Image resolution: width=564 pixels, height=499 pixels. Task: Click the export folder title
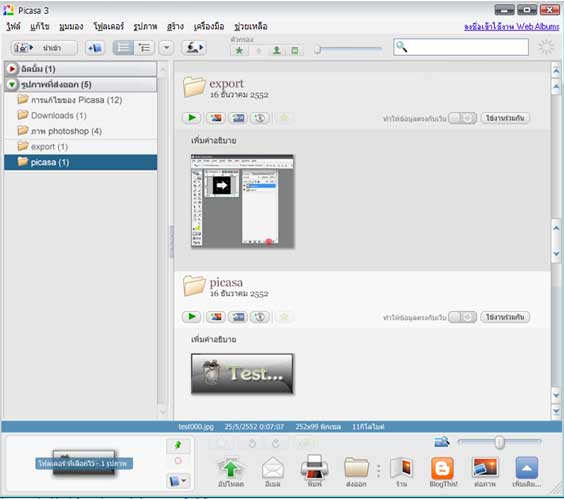pyautogui.click(x=226, y=83)
